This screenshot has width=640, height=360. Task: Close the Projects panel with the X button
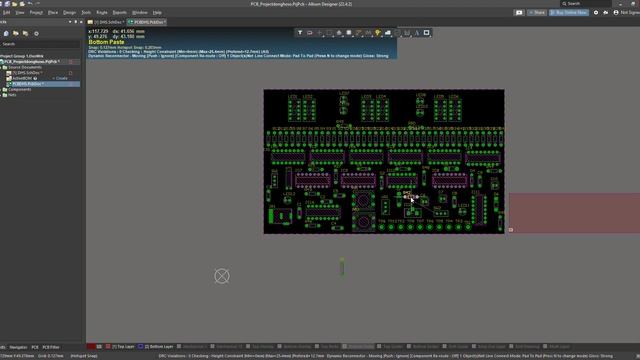click(81, 22)
